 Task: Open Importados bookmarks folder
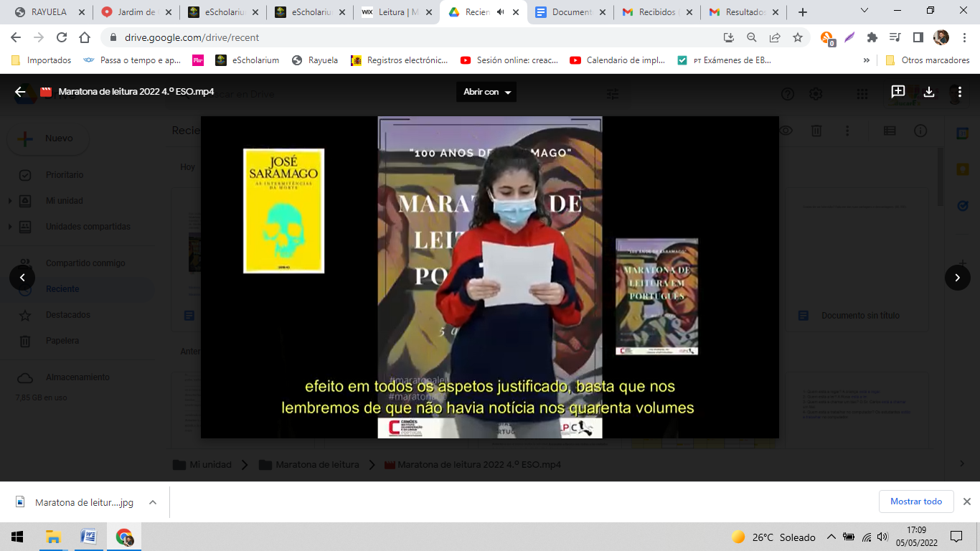[x=42, y=60]
